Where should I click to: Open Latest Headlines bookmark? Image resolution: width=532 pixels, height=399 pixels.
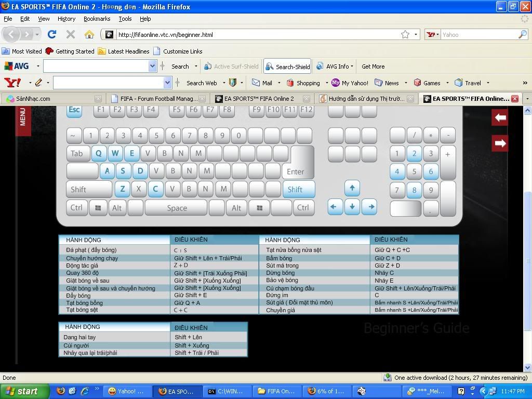[124, 51]
